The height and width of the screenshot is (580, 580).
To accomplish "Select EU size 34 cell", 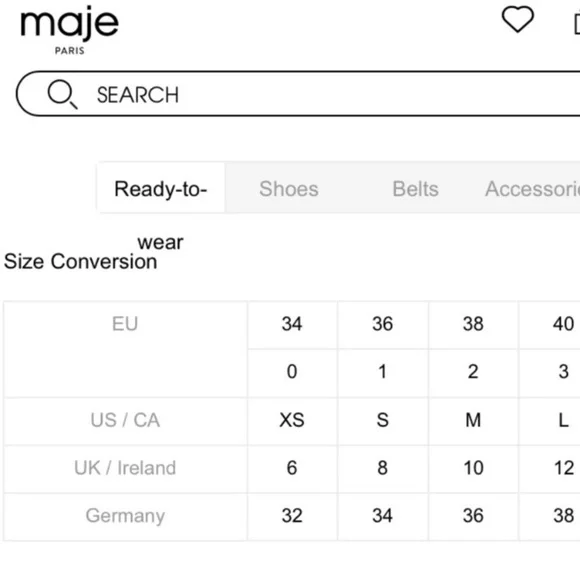I will coord(292,324).
